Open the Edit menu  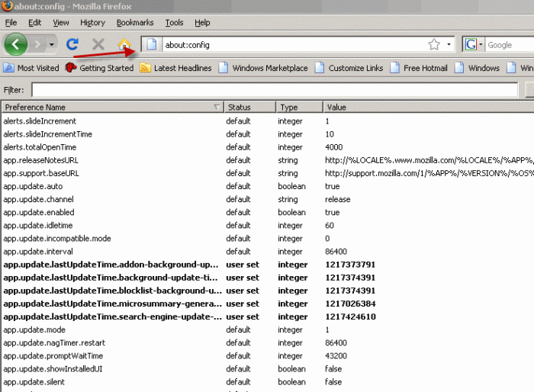[x=35, y=23]
